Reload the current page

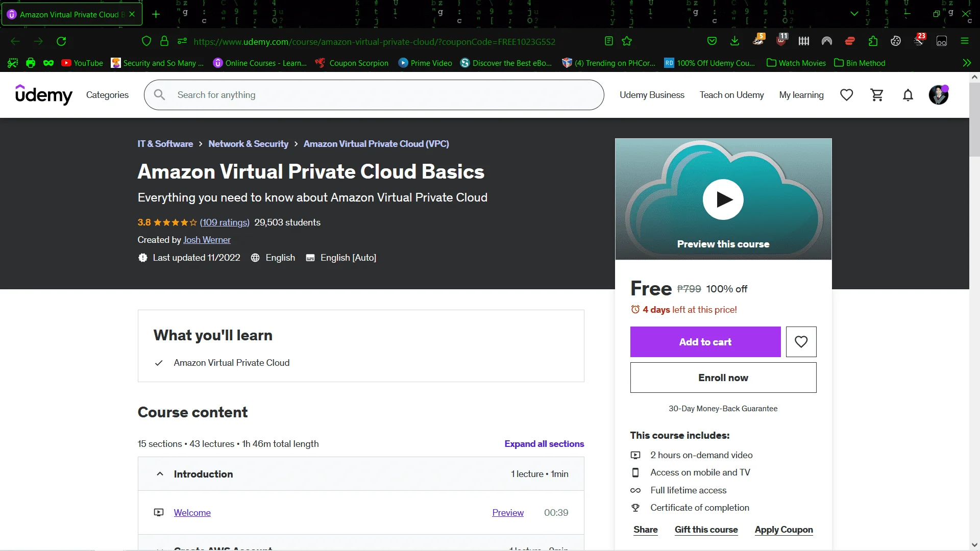61,41
